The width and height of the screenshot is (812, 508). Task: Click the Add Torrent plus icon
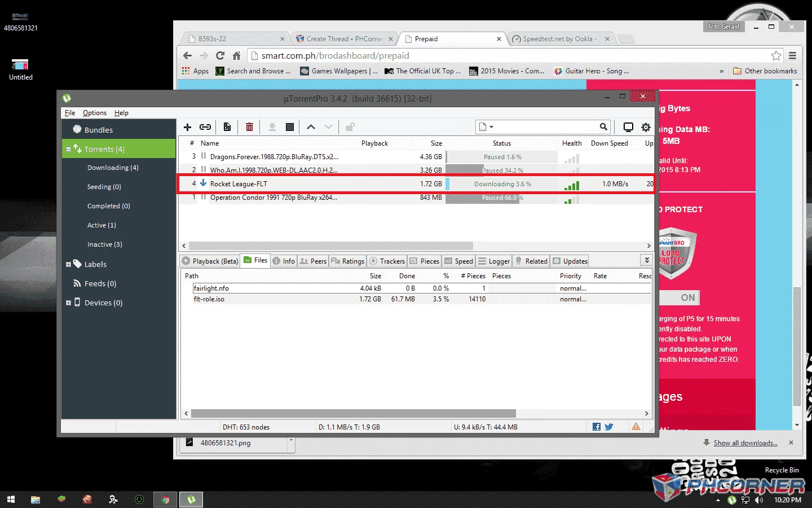tap(188, 127)
